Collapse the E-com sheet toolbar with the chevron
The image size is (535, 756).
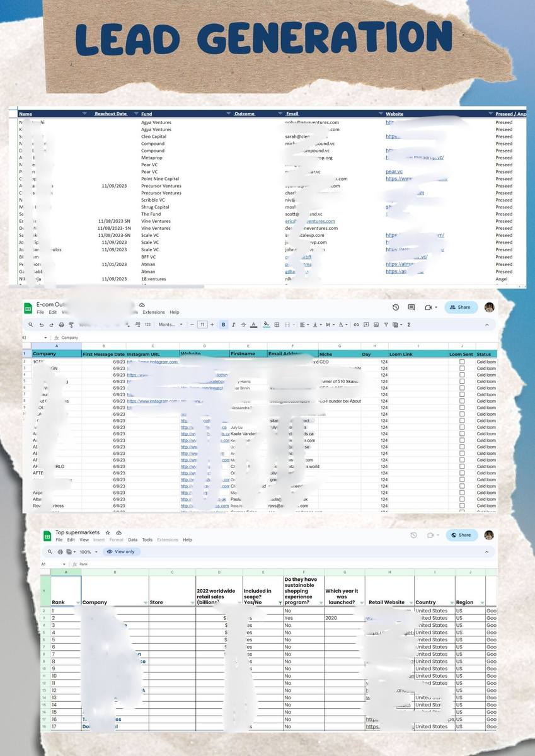click(487, 324)
